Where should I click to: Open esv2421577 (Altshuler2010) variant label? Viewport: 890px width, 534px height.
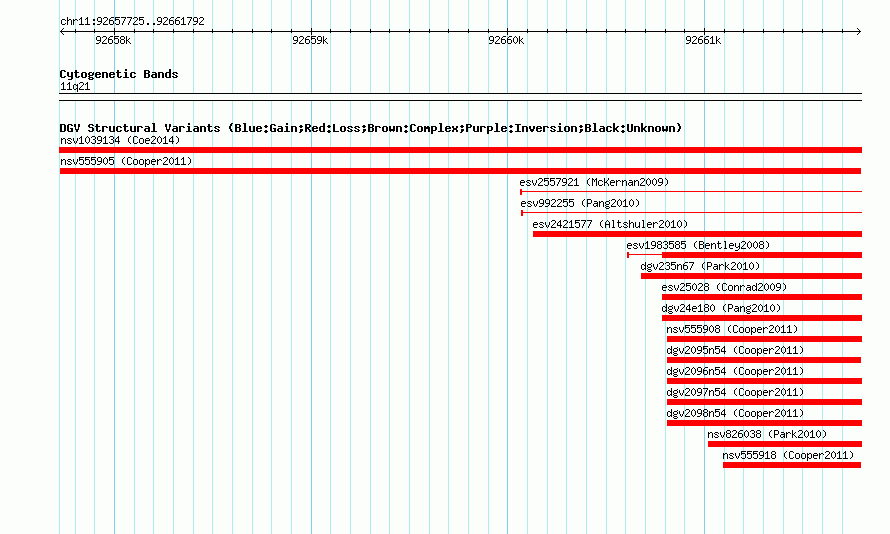(610, 224)
